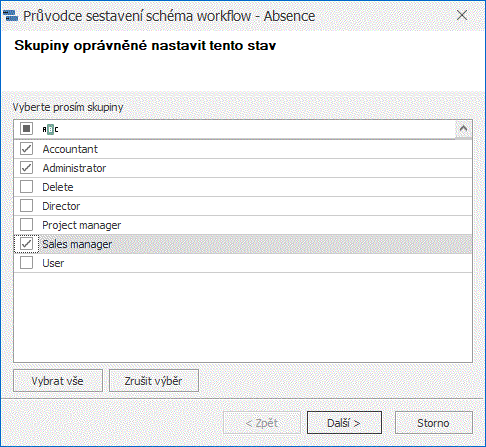Toggle the select-all checkbox in list header
Viewport: 486px width, 447px height.
[26, 129]
